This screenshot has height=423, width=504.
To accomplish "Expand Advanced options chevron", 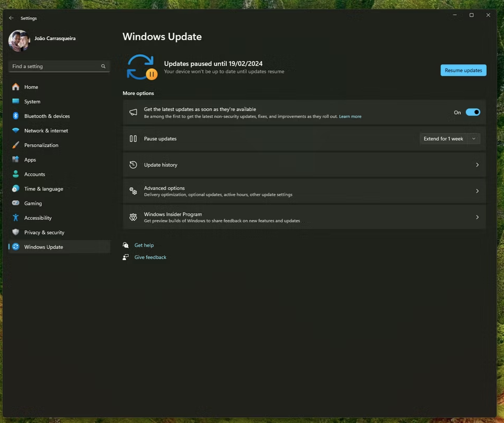I will coord(477,191).
